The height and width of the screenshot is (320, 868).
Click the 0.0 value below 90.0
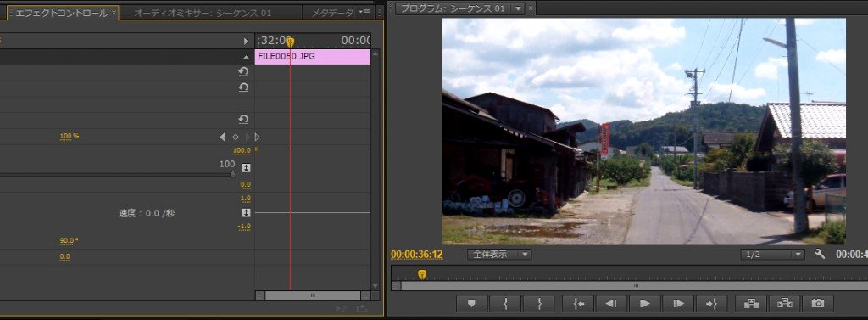pos(64,257)
